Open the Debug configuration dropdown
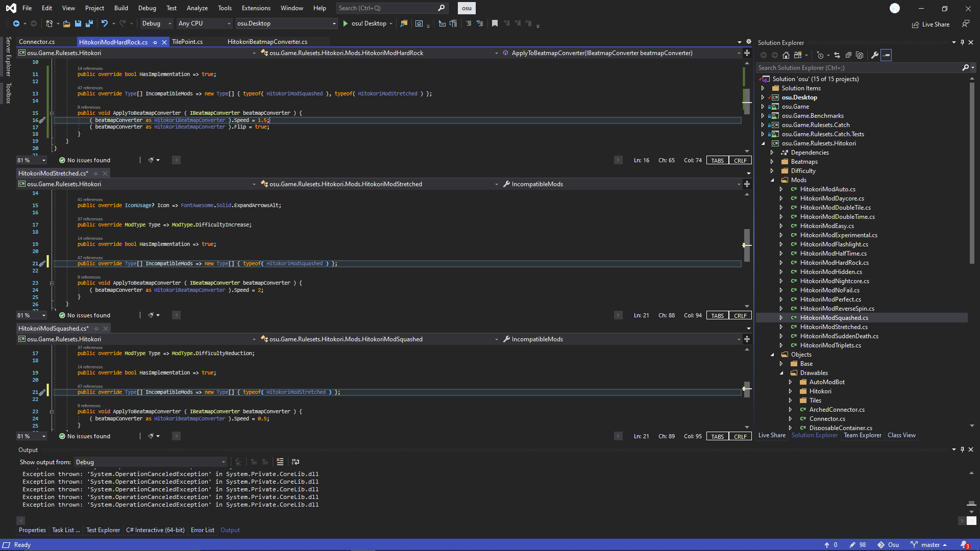 tap(156, 23)
